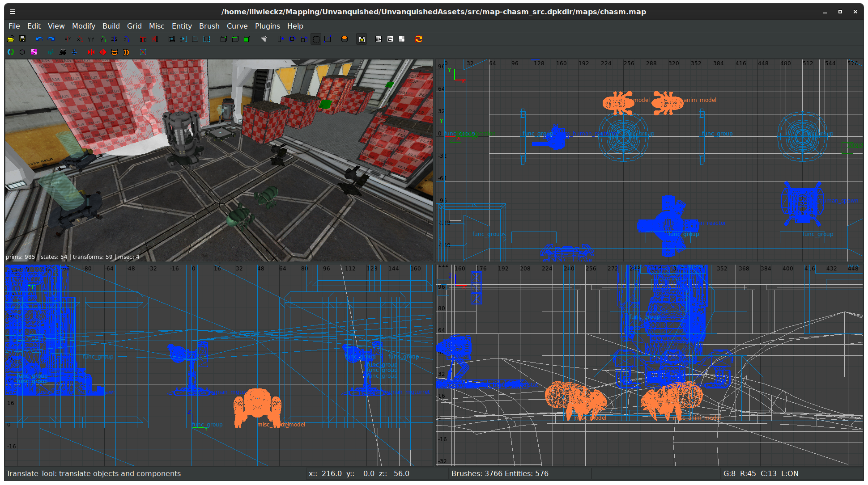Click the 'G:8 R:45 C:13 L:ON' status
Viewport: 868px width, 485px height.
tap(761, 473)
